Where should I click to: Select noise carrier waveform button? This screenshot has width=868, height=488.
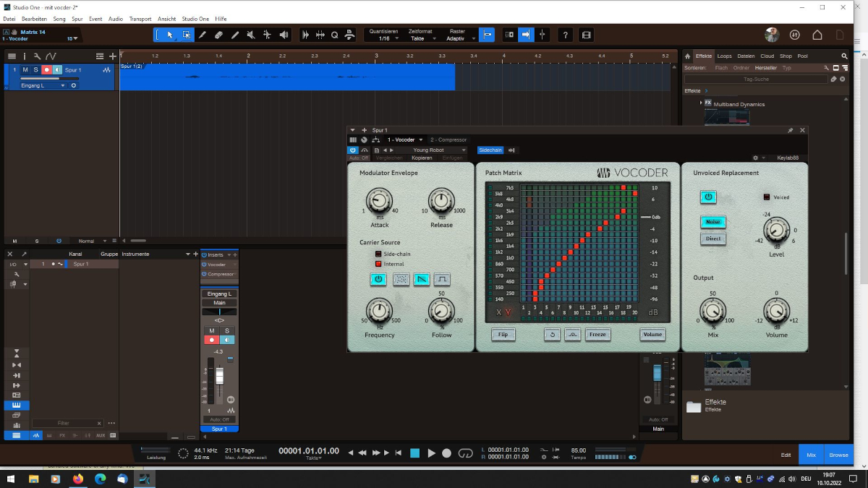[401, 279]
